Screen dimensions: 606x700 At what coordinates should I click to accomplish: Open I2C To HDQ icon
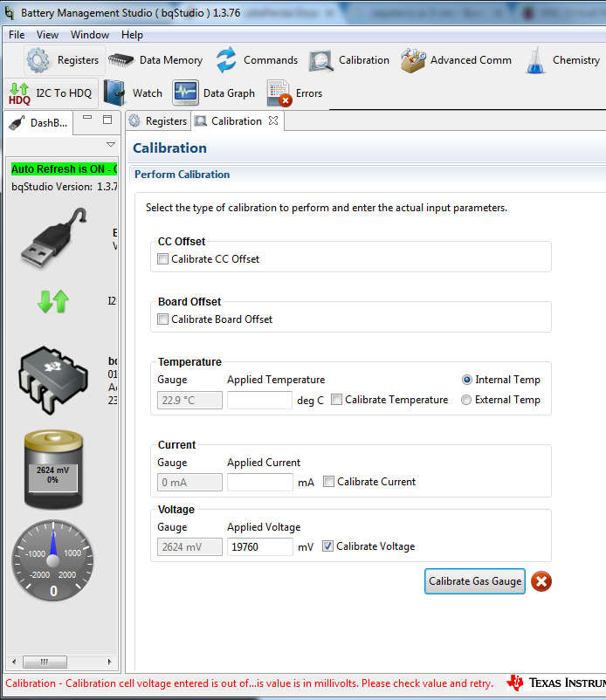pos(20,93)
